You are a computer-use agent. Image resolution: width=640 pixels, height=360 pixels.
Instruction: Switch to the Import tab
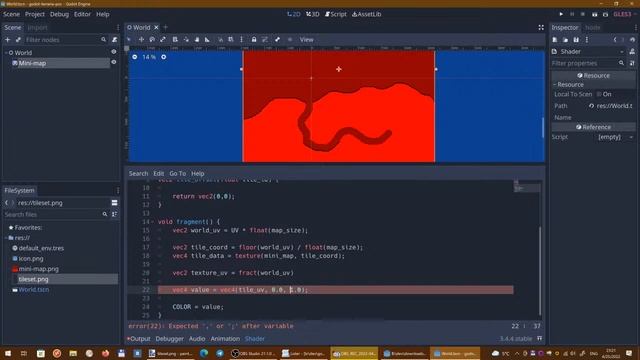pos(38,27)
